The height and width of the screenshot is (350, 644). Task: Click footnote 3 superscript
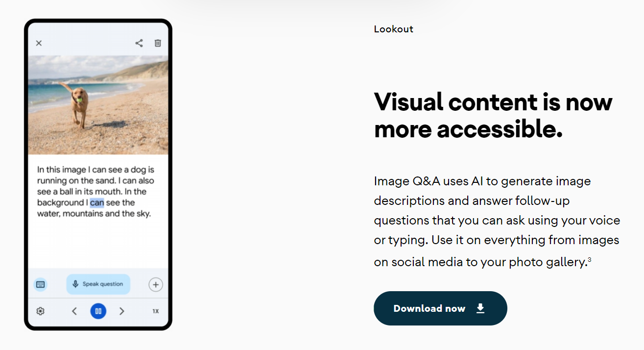pos(590,260)
